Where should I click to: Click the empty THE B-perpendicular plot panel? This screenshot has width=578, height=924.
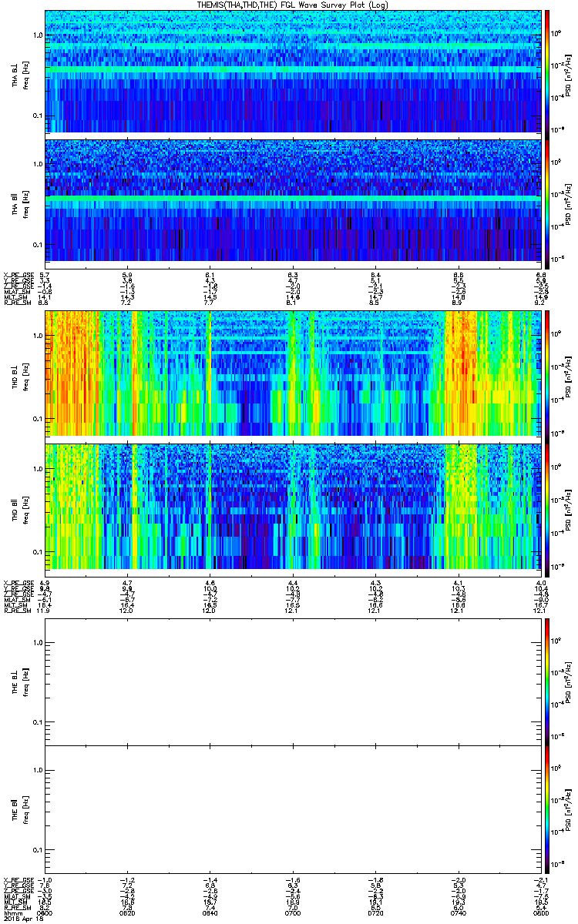point(293,681)
